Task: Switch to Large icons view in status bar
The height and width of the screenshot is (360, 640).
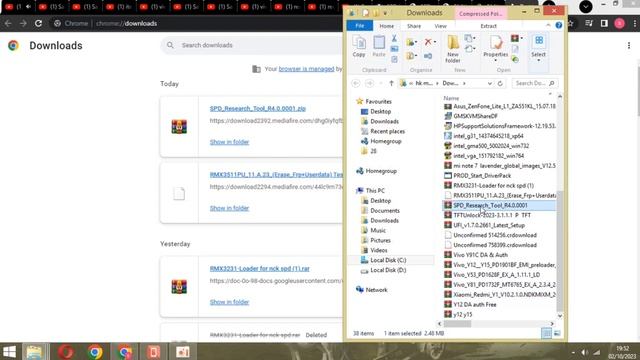Action: tap(557, 333)
